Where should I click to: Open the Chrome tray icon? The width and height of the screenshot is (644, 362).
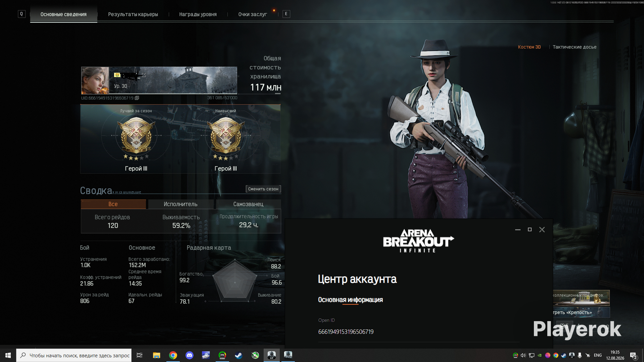pos(556,355)
